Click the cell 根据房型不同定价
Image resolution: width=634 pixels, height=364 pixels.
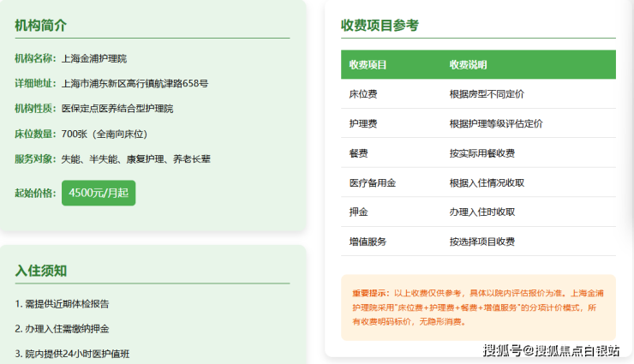tap(487, 94)
